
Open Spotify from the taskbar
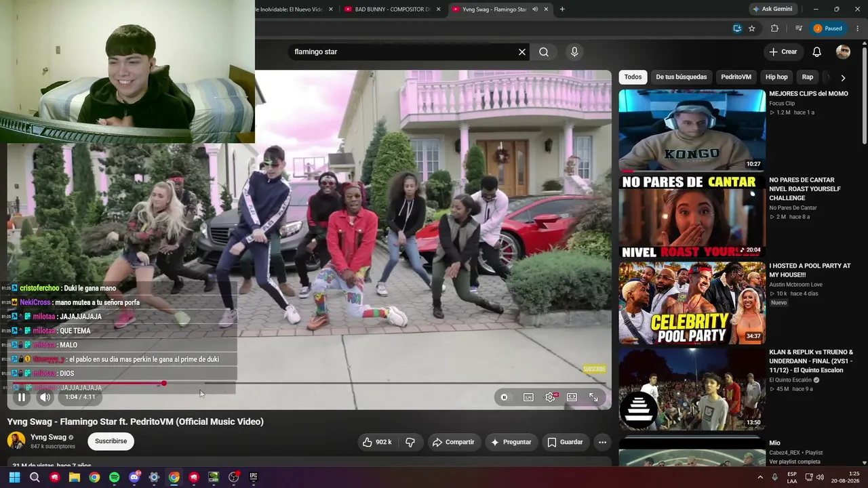[114, 477]
